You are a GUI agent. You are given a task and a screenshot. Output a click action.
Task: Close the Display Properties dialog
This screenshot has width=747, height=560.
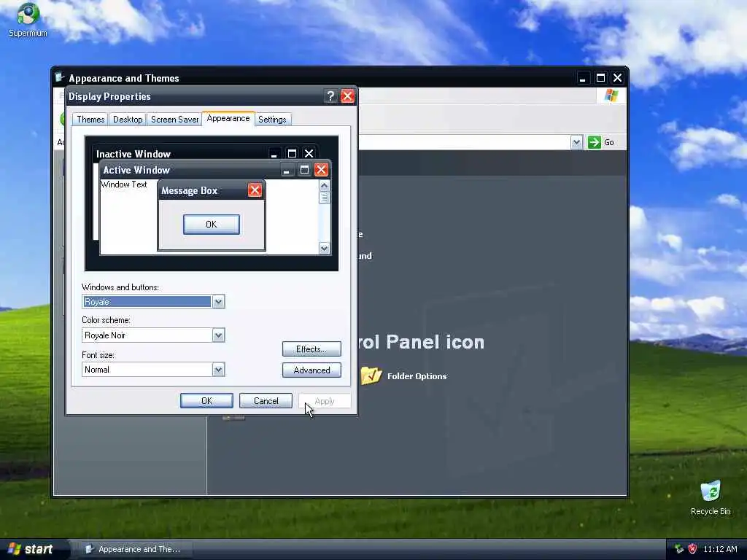[x=348, y=96]
